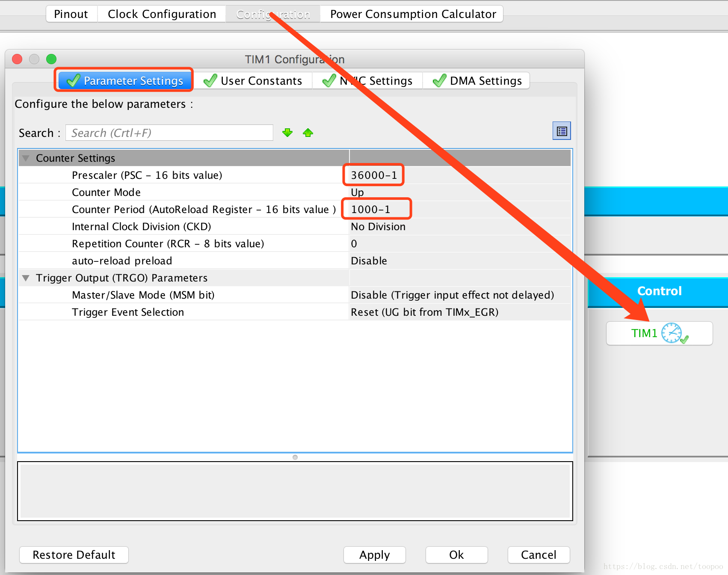Screen dimensions: 728x575
Task: Open auto-reload preload Disable dropdown
Action: point(460,261)
